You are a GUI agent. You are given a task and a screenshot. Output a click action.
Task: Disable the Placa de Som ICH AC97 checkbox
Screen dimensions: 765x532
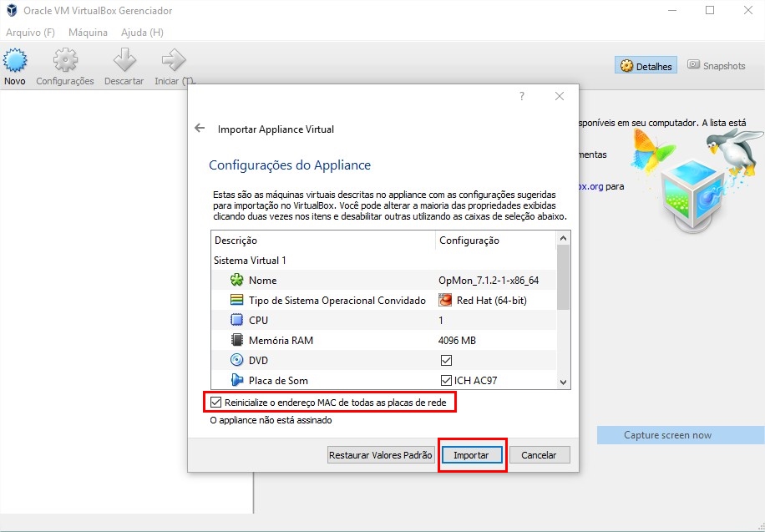click(x=446, y=381)
